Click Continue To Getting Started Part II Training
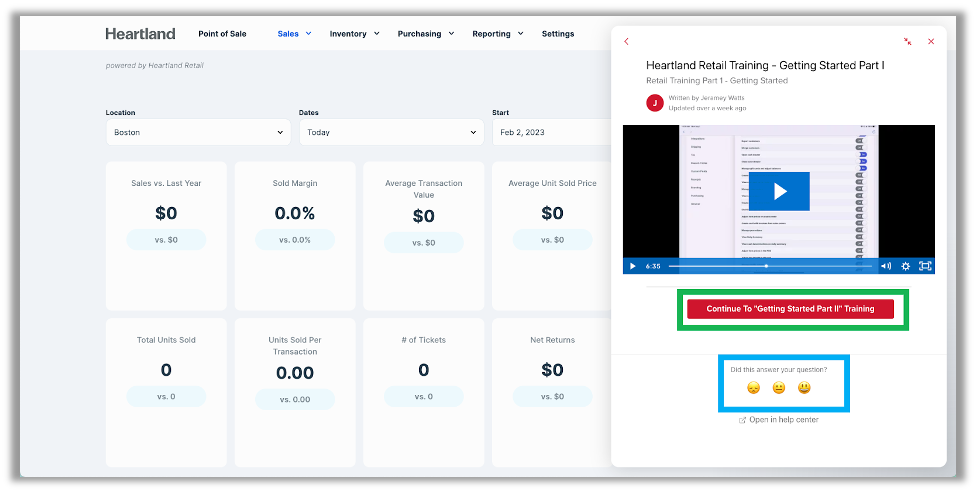This screenshot has height=492, width=976. click(x=790, y=309)
